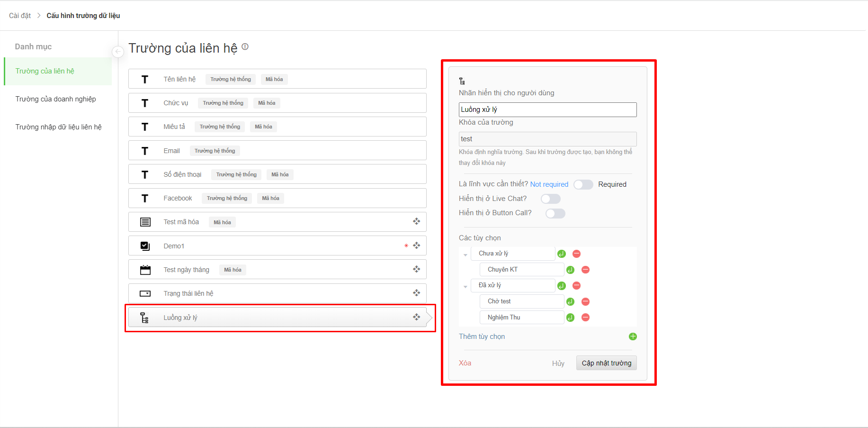This screenshot has width=868, height=428.
Task: Turn on Hiển thị ở Button Call switch
Action: pyautogui.click(x=555, y=213)
